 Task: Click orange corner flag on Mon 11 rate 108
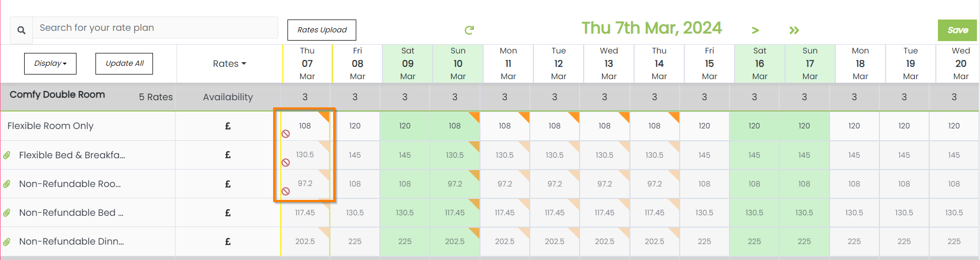[525, 117]
